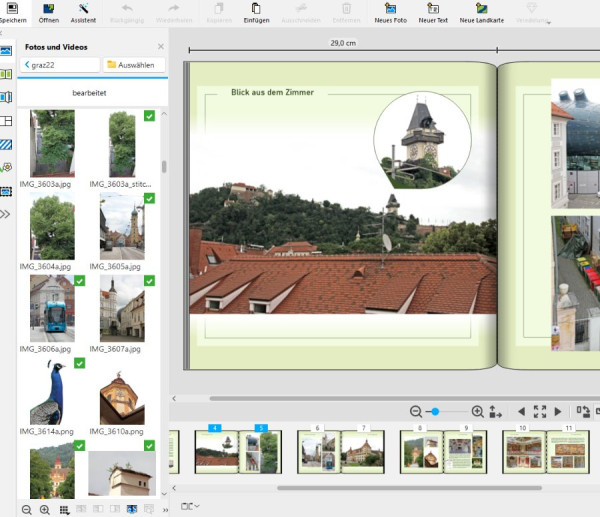600x517 pixels.
Task: Open page view dropdown at bottom left
Action: [x=190, y=506]
